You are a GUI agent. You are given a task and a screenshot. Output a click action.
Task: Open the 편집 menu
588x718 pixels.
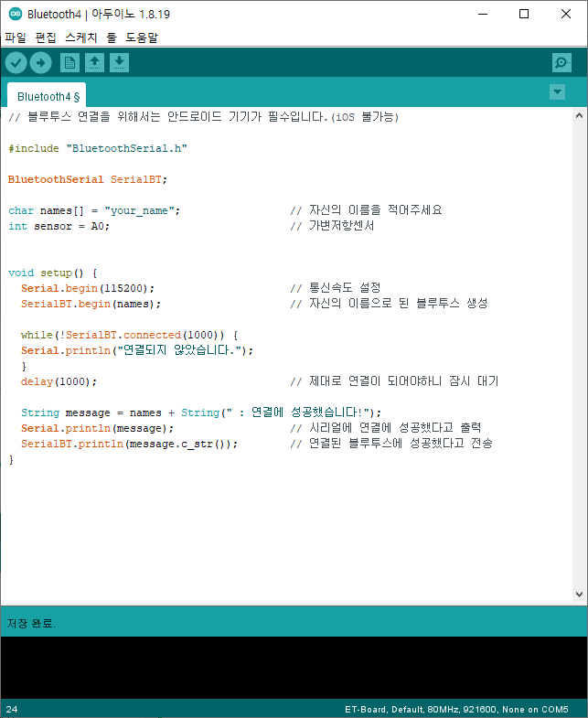tap(46, 38)
